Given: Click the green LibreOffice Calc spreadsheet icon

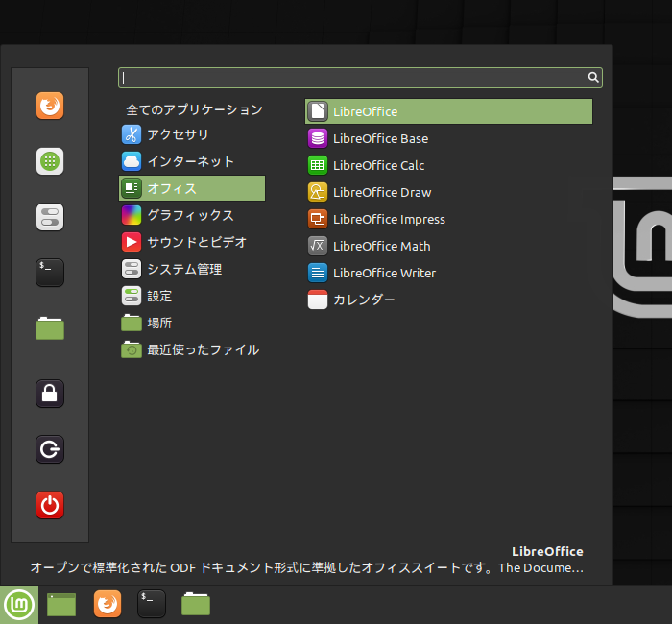Looking at the screenshot, I should click(318, 165).
